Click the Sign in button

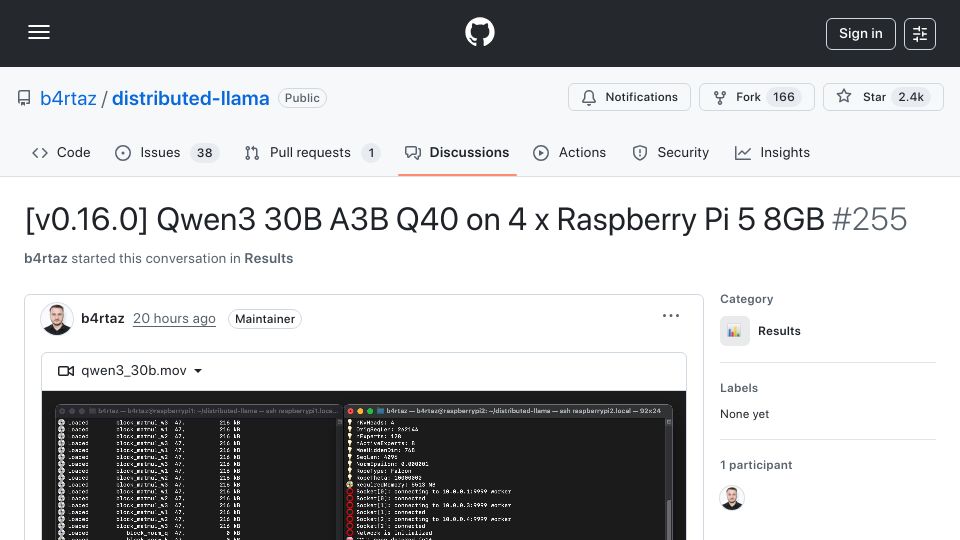(x=860, y=34)
